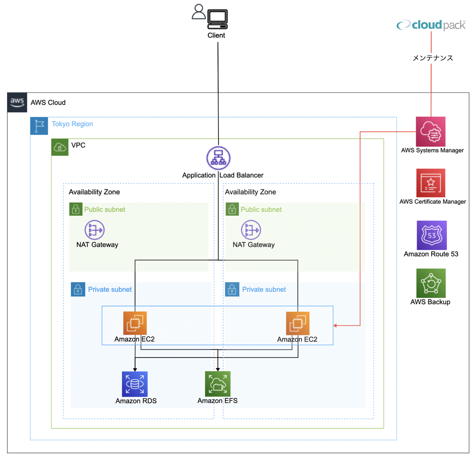Click the Amazon RDS database icon
Screen dimensions: 476x460
point(135,384)
